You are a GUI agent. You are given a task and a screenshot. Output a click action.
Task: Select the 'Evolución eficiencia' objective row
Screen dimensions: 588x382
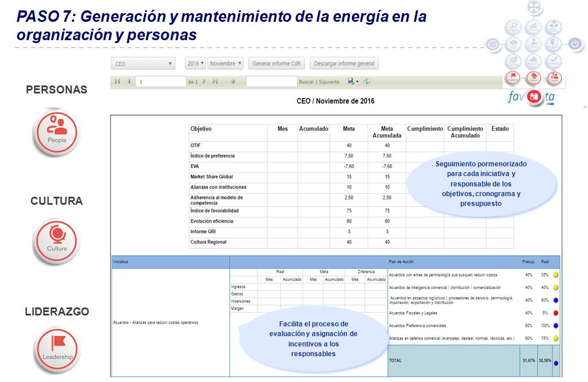click(351, 221)
